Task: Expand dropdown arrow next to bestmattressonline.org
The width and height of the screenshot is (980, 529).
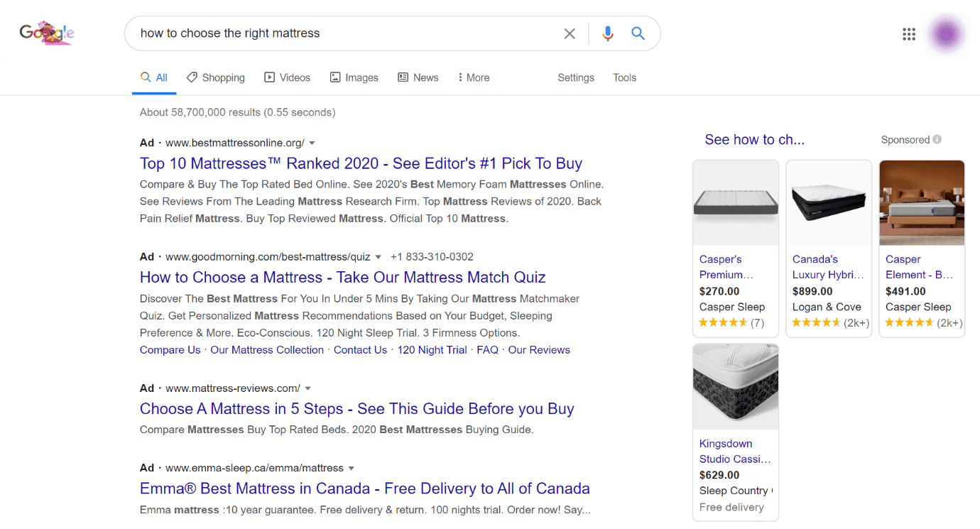Action: (x=312, y=143)
